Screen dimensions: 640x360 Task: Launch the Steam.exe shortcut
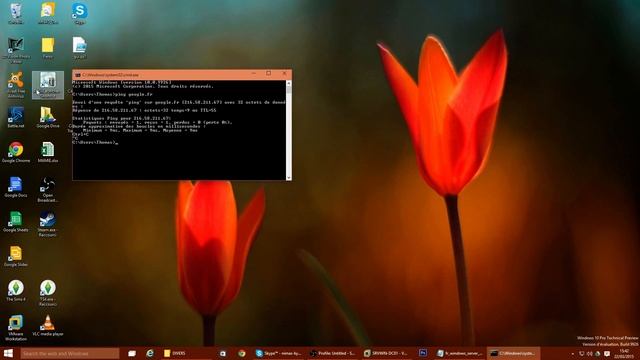click(x=48, y=224)
